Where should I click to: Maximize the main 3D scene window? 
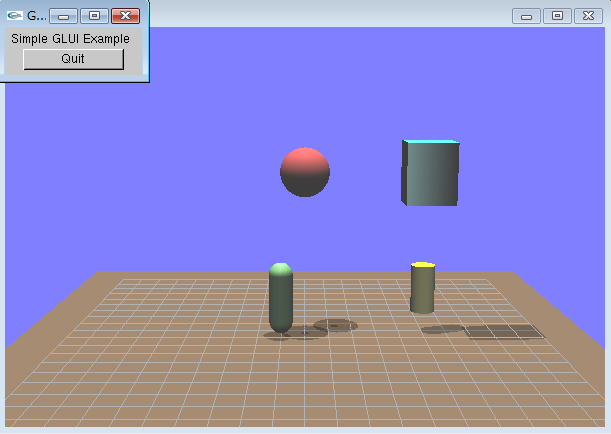tap(557, 16)
